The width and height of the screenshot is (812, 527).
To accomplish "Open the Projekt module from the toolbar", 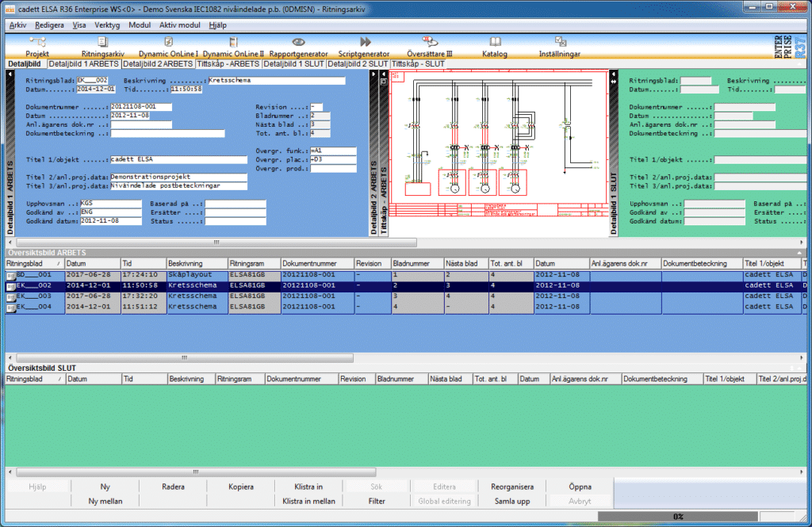I will click(x=37, y=47).
